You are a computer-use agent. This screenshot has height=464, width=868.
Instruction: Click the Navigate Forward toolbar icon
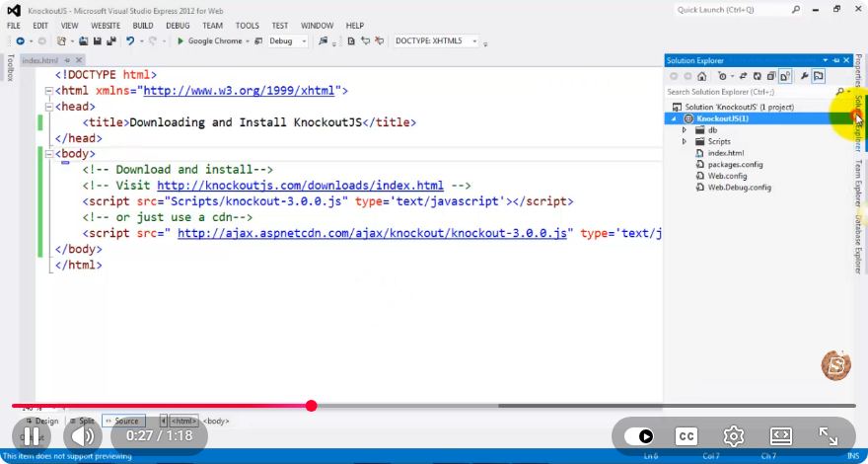click(x=41, y=41)
